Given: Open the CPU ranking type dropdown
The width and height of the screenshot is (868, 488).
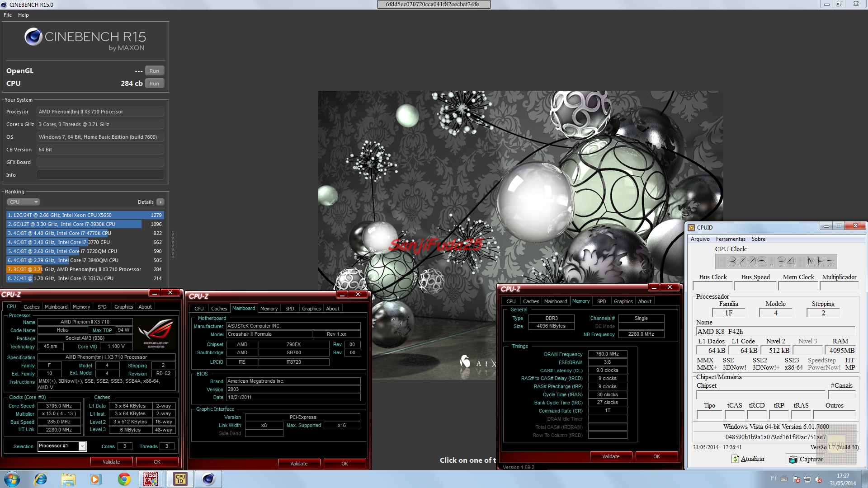Looking at the screenshot, I should [24, 202].
